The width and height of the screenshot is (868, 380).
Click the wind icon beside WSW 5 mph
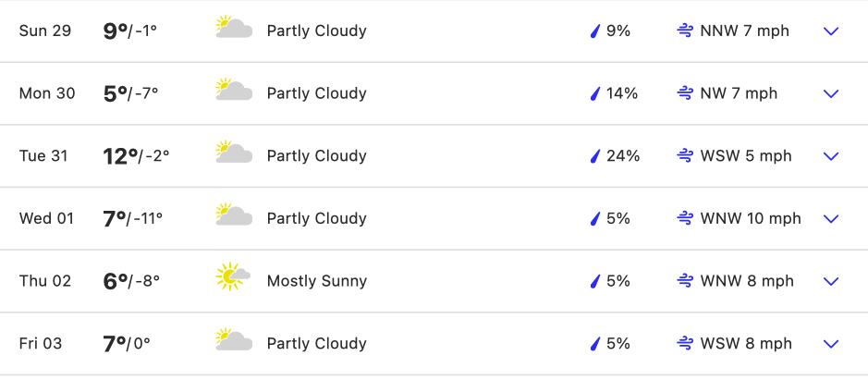click(x=685, y=156)
